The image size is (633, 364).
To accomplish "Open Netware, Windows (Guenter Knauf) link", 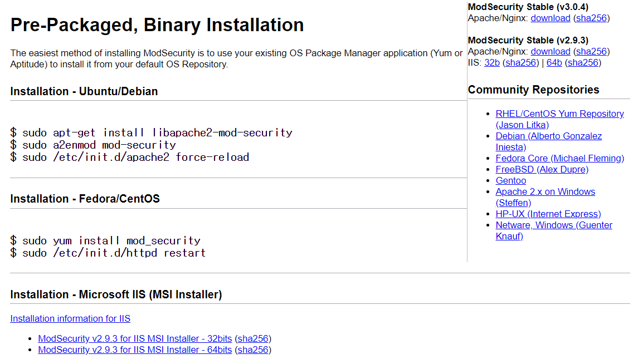I will (553, 230).
